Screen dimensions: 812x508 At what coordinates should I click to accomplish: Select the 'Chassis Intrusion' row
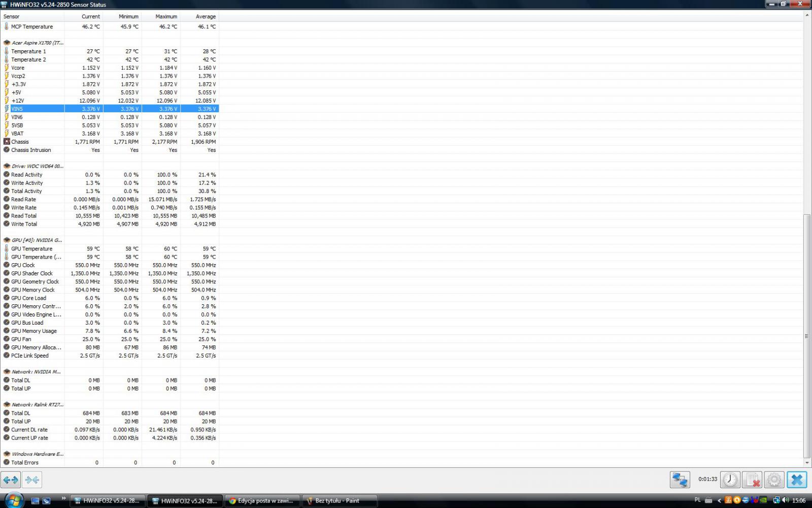pyautogui.click(x=110, y=150)
